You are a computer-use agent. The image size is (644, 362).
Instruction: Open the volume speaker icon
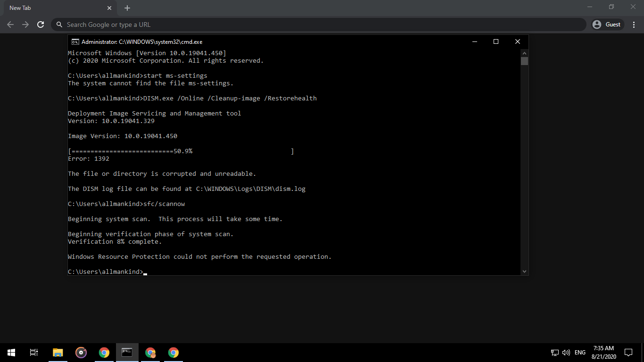coord(566,353)
